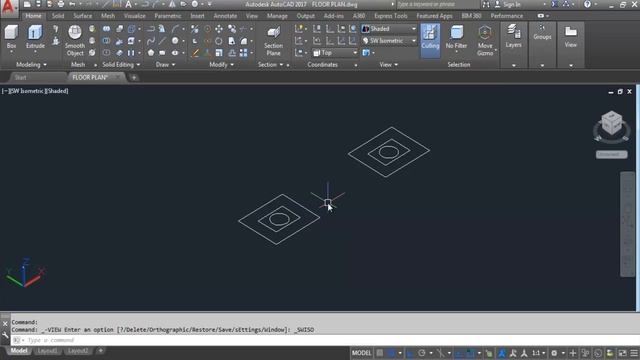The height and width of the screenshot is (360, 640).
Task: Open workspace switching gear icon
Action: pyautogui.click(x=554, y=353)
